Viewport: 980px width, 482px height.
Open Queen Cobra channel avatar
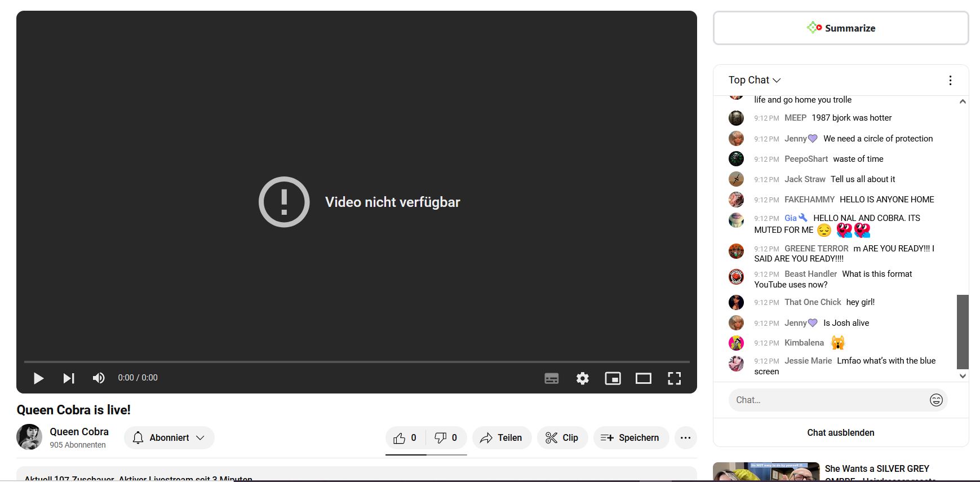tap(29, 437)
